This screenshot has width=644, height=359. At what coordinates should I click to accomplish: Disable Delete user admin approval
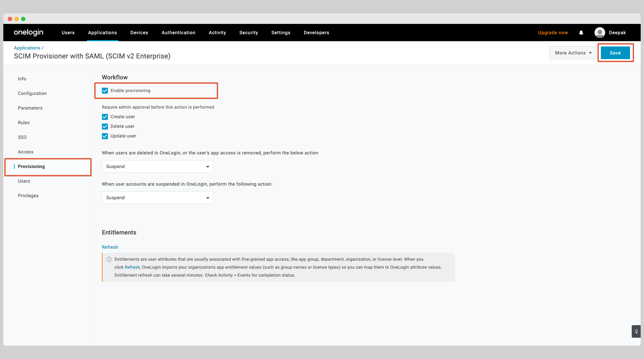(105, 126)
